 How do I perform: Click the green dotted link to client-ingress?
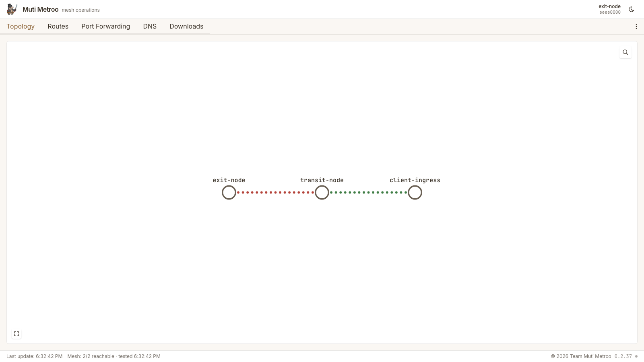[x=368, y=193]
